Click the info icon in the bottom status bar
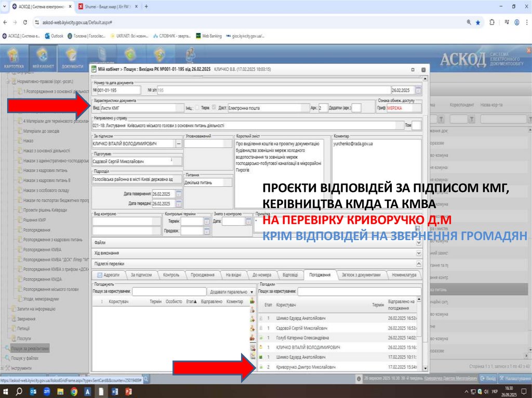 pyautogui.click(x=358, y=379)
